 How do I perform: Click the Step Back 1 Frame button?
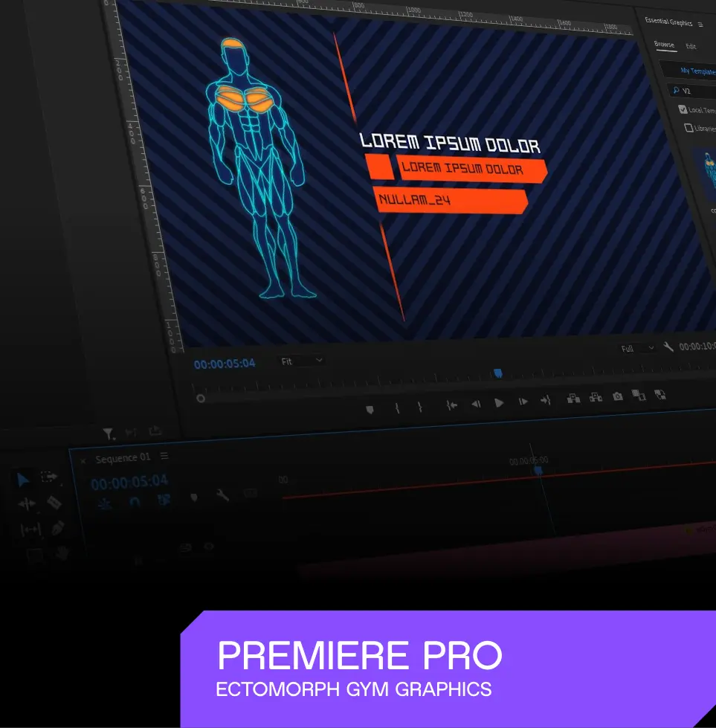[x=476, y=404]
